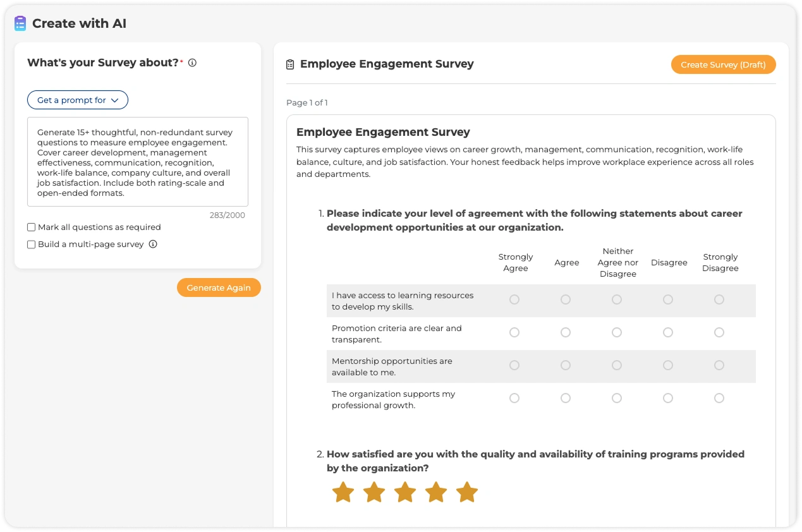
Task: Click the Create with AI clipboard icon
Action: (20, 23)
